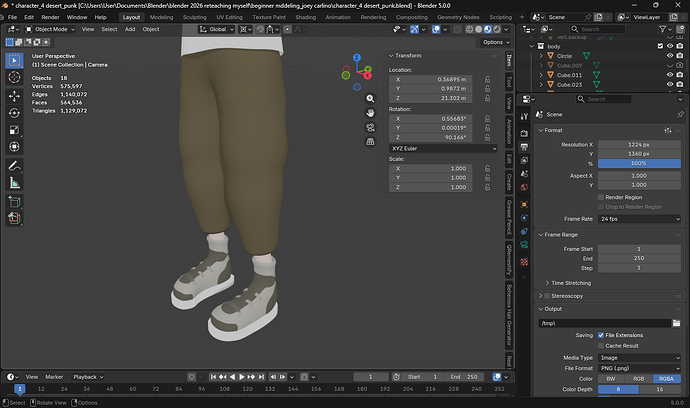Open the Frame Rate 24 fps dropdown
Screen dimensions: 690x408
click(x=639, y=219)
